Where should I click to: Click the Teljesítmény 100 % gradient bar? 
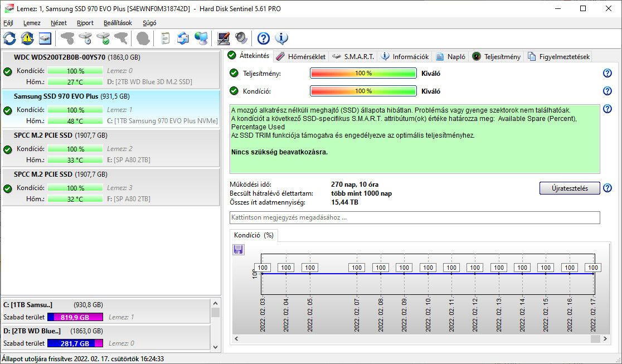(363, 74)
